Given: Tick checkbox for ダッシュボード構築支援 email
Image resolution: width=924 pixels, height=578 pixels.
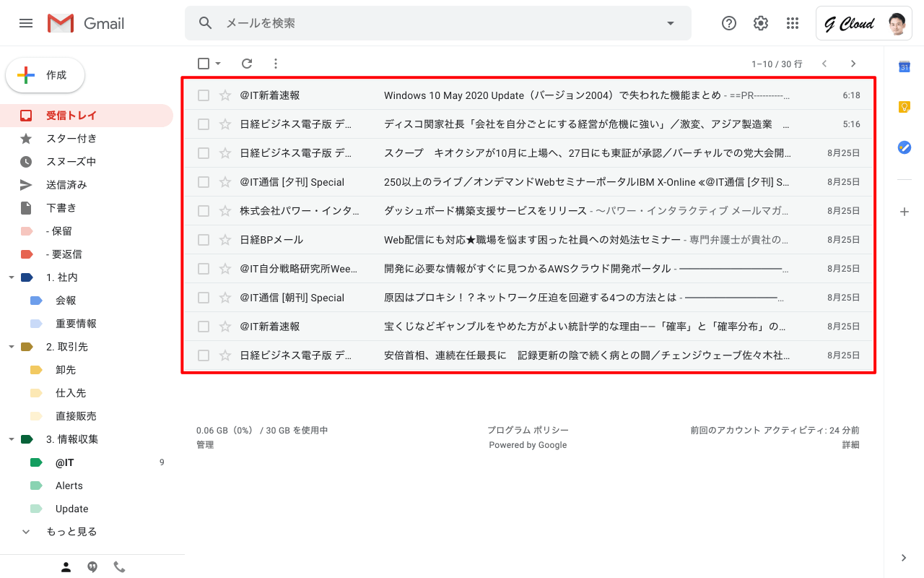Looking at the screenshot, I should (204, 211).
